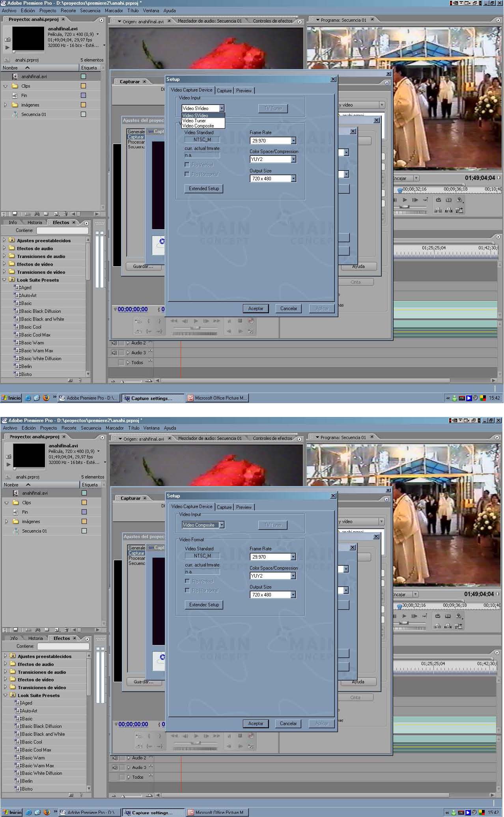Enable the Flip Vertical checkbox in upper Setup dialog
The width and height of the screenshot is (504, 817).
coord(187,165)
